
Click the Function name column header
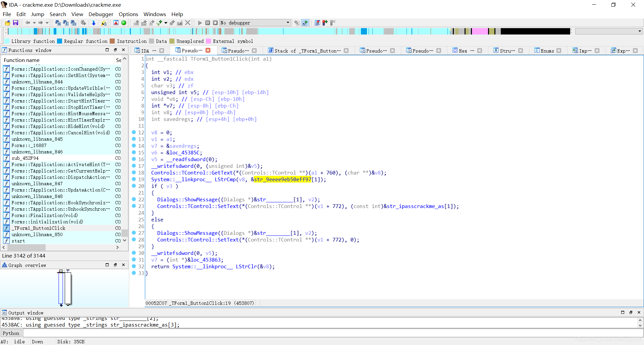click(x=57, y=60)
